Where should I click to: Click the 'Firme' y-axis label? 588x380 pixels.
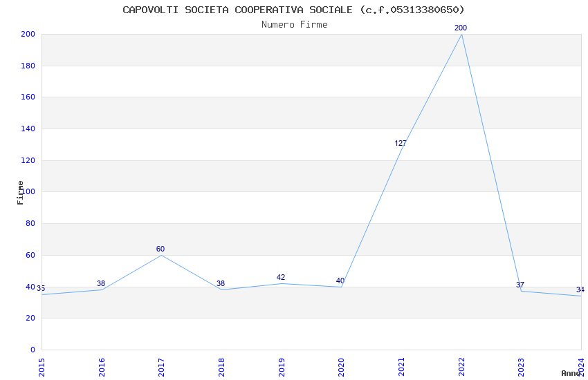coord(20,193)
